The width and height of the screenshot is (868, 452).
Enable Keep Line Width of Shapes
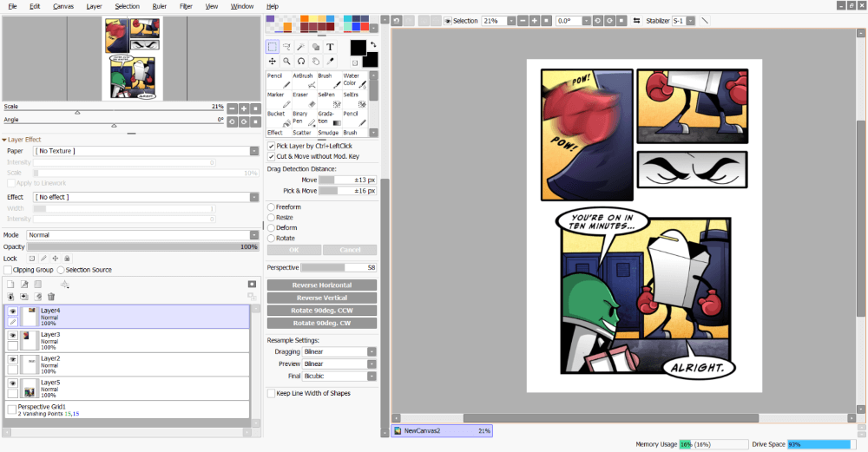[x=272, y=393]
